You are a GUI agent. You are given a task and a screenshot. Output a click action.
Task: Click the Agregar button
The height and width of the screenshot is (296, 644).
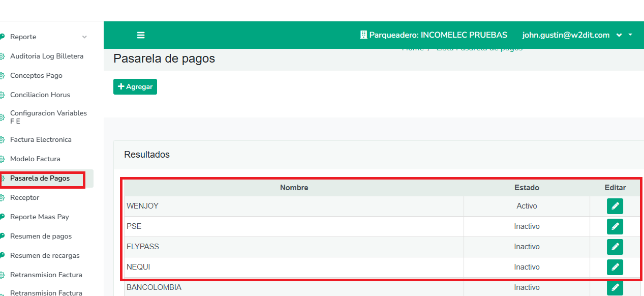point(135,86)
